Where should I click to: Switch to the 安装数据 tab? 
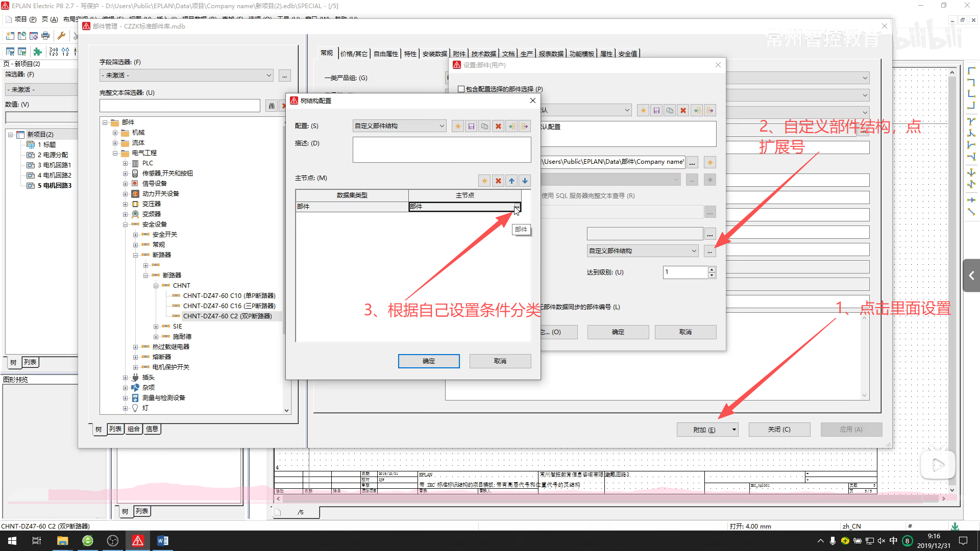[434, 54]
